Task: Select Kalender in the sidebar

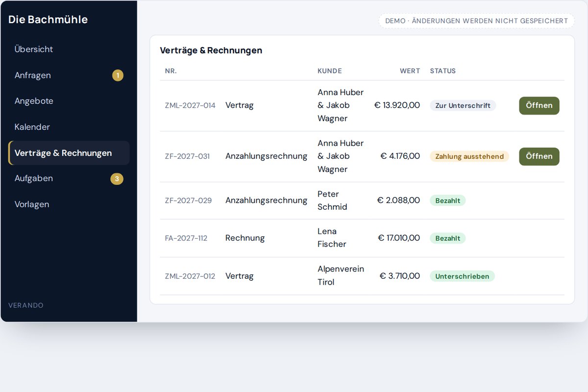Action: 69,127
